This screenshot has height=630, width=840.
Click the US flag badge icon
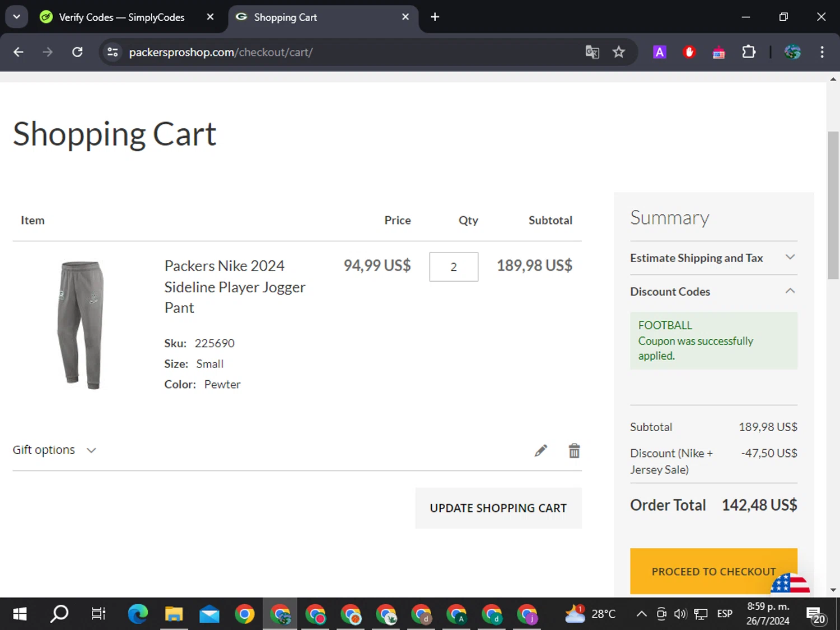(790, 584)
